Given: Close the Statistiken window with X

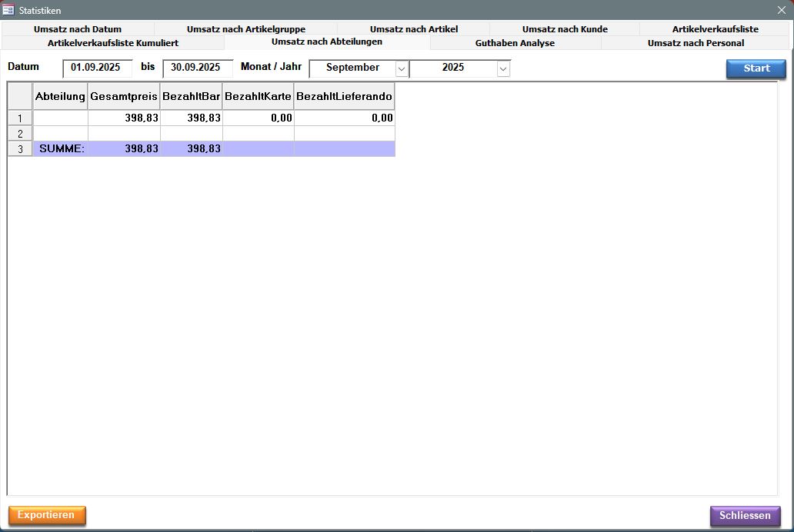Looking at the screenshot, I should tap(781, 10).
